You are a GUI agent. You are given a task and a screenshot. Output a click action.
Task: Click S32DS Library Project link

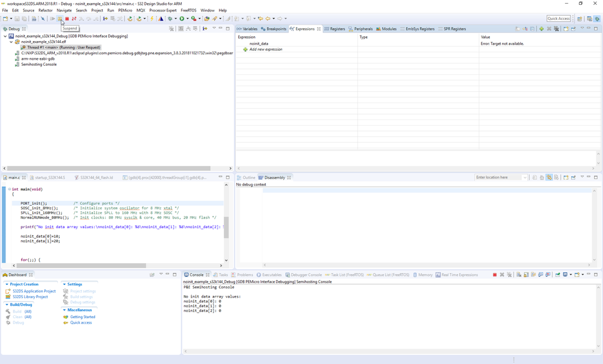pyautogui.click(x=30, y=297)
